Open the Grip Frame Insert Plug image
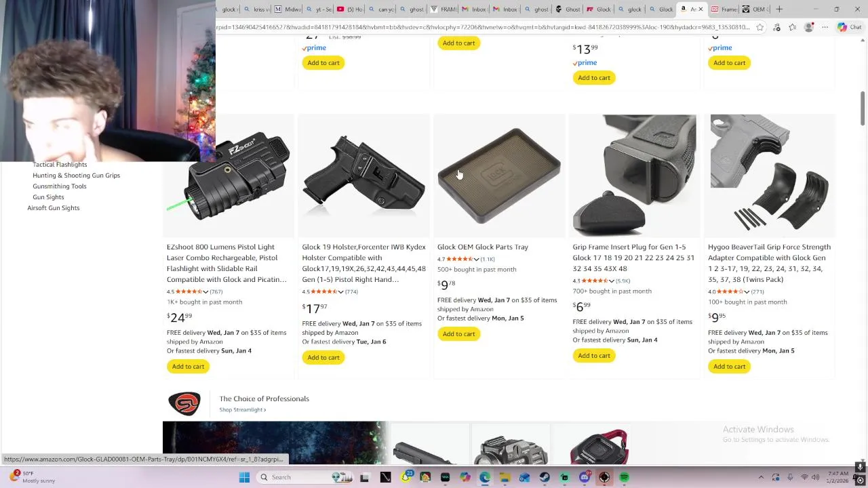The width and height of the screenshot is (868, 488). [x=634, y=175]
